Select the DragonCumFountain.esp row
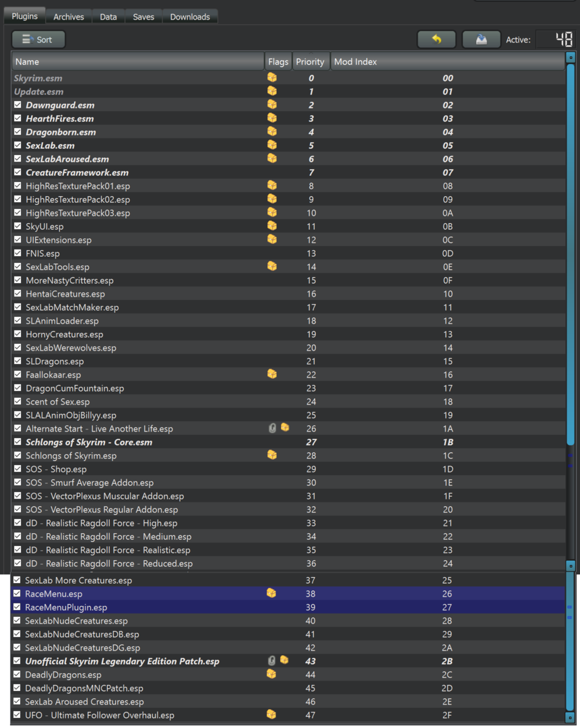This screenshot has height=728, width=580. click(288, 388)
